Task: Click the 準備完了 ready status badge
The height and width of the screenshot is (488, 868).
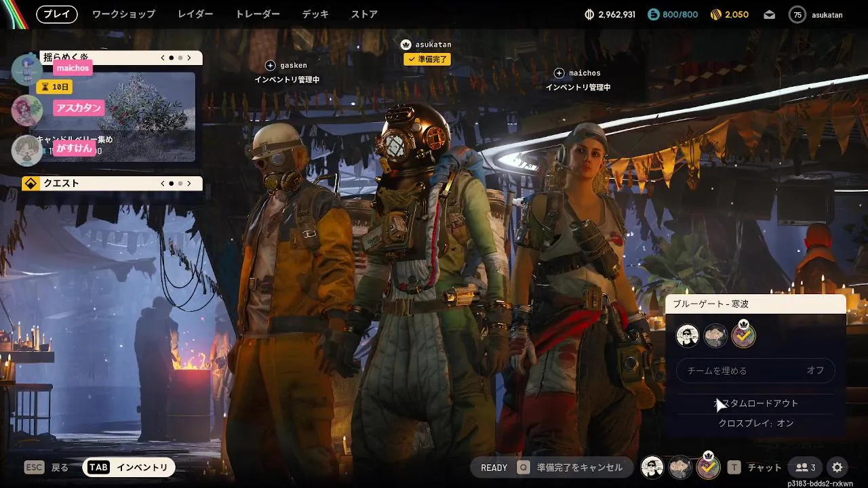Action: click(427, 60)
